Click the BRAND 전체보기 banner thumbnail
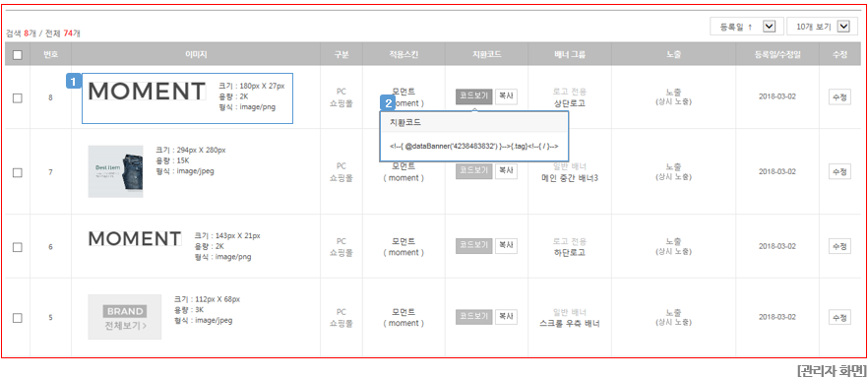 pos(125,317)
